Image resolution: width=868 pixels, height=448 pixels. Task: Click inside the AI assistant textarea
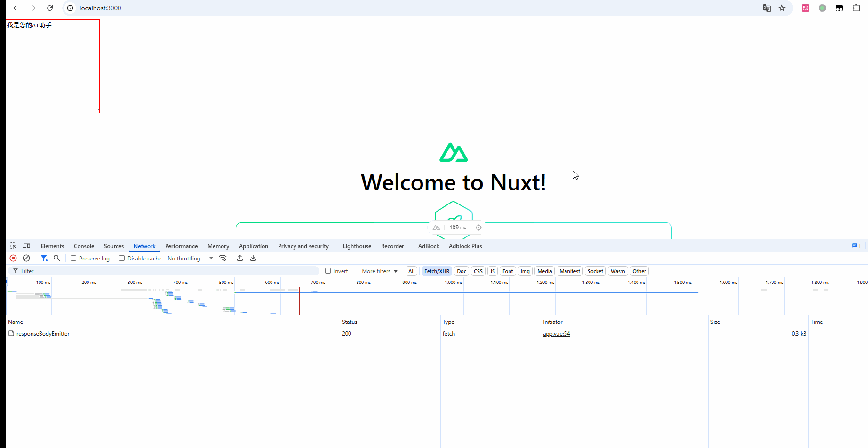click(x=53, y=66)
